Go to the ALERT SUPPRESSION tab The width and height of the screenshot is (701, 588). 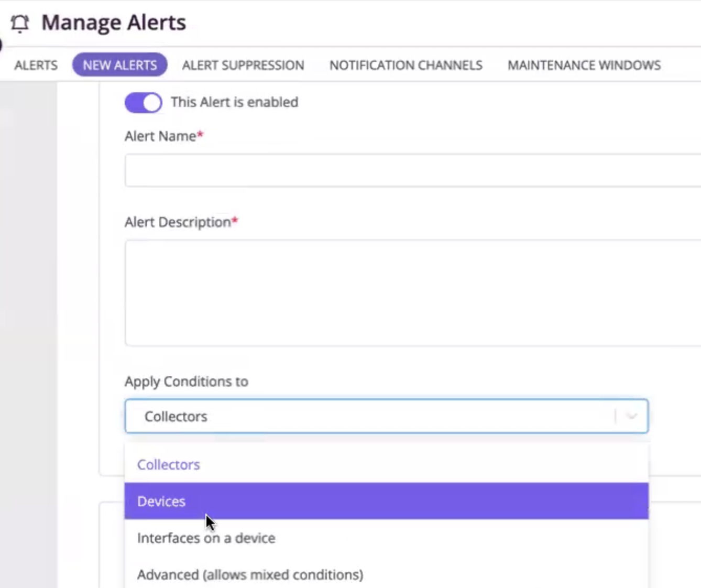(243, 65)
